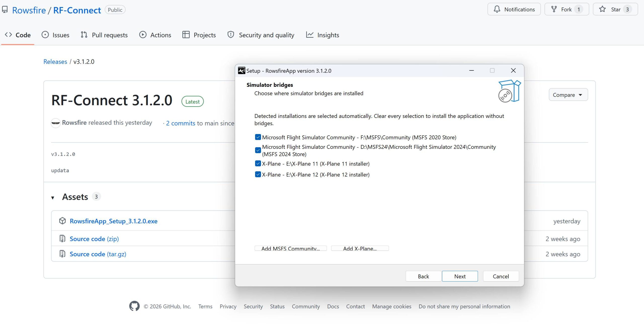Click the Add MSFS Community... button
Viewport: 644px width, 324px height.
pos(291,248)
